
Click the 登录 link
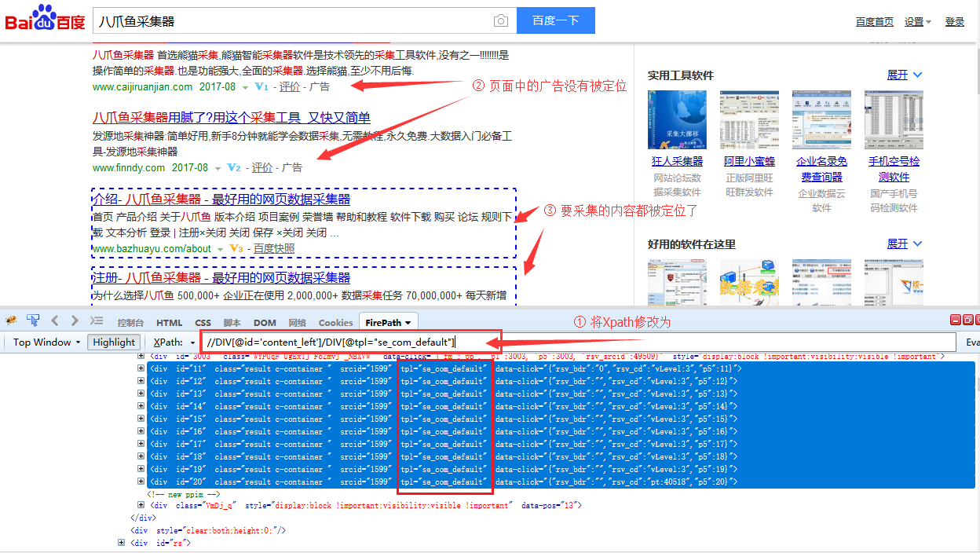point(954,22)
